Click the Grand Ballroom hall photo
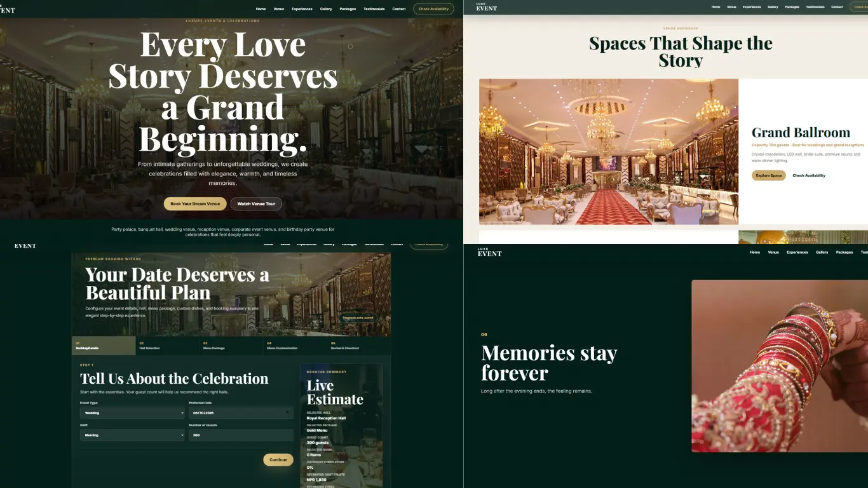 tap(609, 151)
